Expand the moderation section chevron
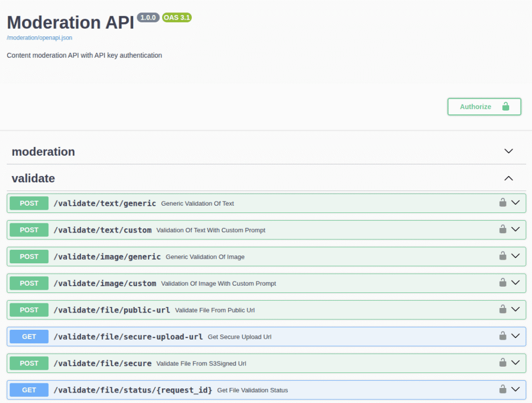This screenshot has height=403, width=532. [509, 151]
